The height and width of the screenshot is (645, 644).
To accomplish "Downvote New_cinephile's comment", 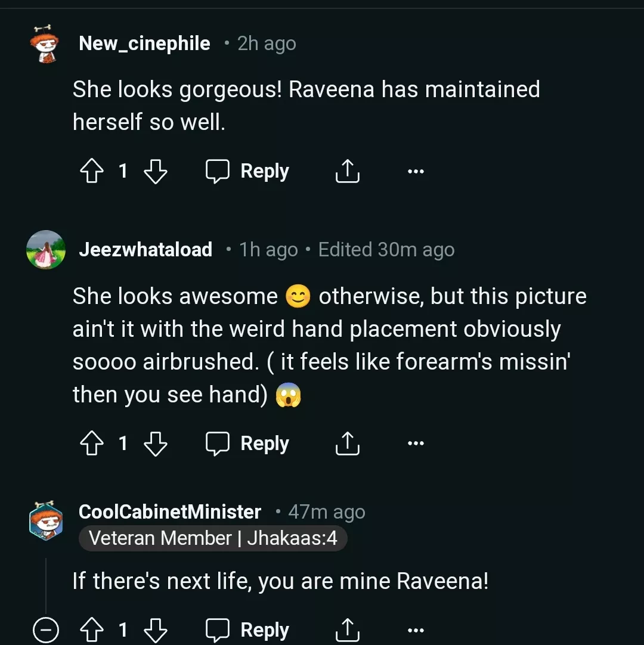I will (x=156, y=171).
